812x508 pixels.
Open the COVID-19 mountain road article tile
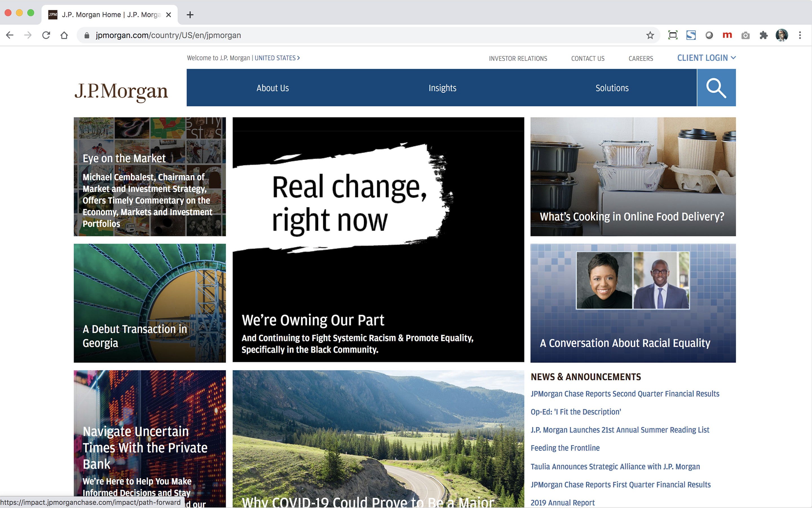(x=378, y=439)
